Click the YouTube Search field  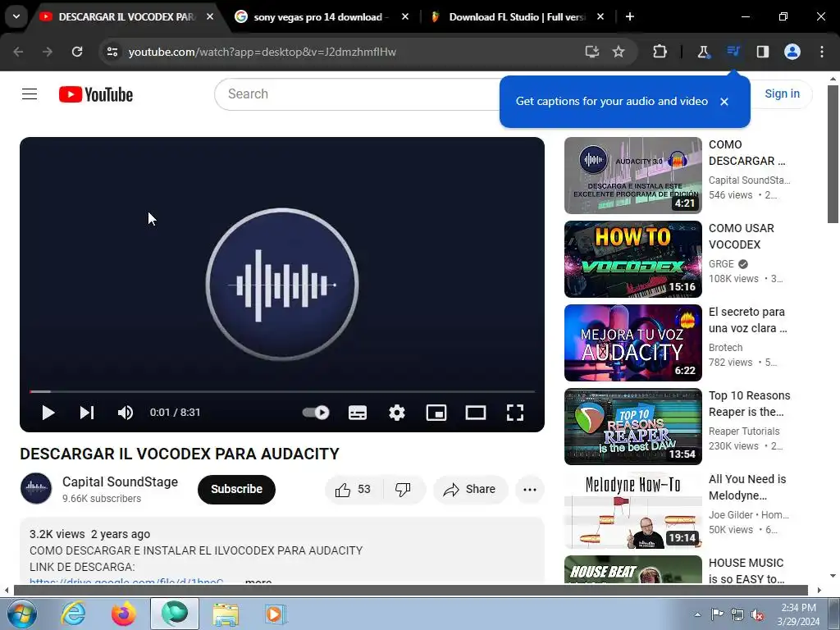(x=356, y=94)
